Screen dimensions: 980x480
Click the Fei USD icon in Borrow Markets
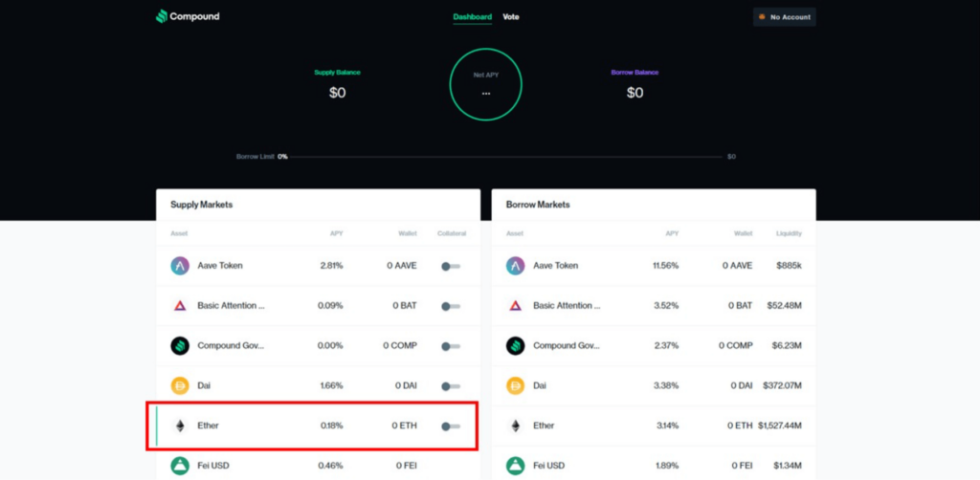516,466
